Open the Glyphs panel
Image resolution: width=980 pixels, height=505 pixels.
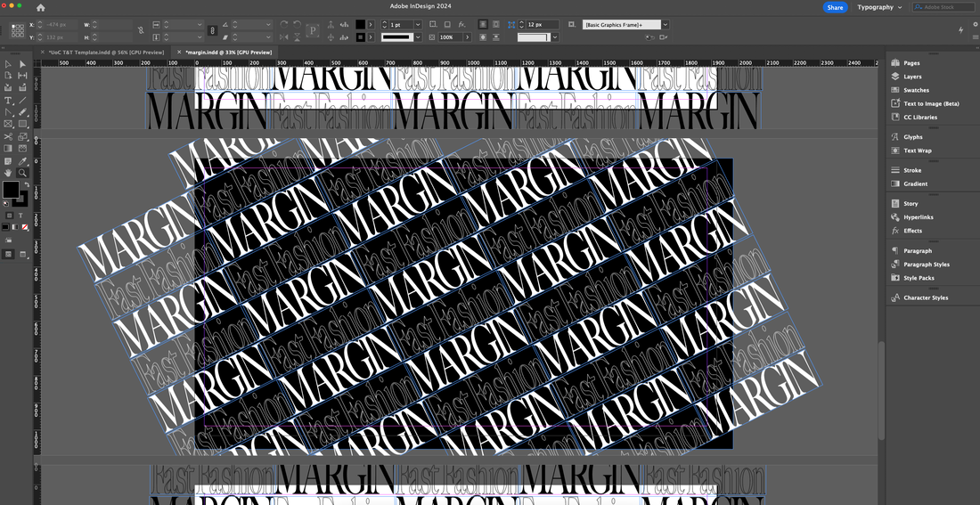[912, 137]
